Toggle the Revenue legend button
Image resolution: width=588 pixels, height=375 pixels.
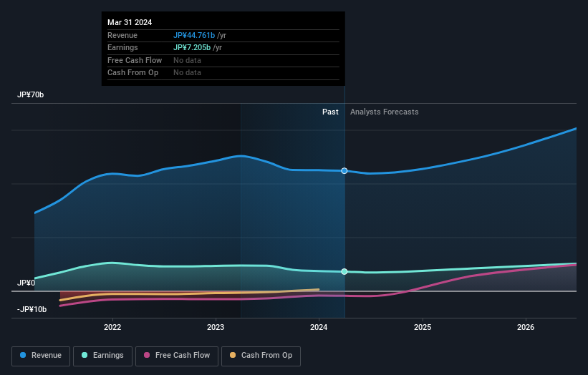click(41, 356)
